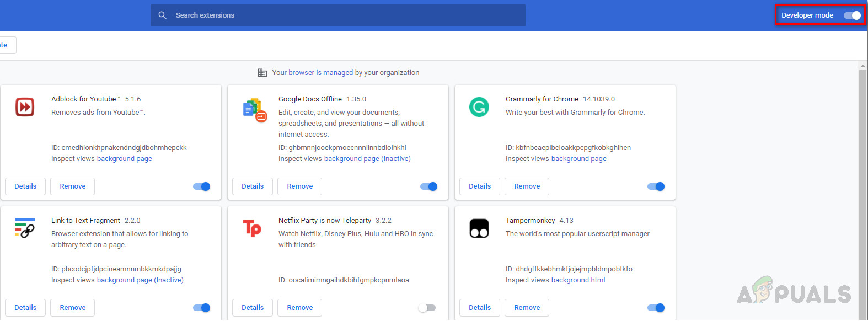
Task: Remove Link to Text Fragment extension
Action: 73,308
